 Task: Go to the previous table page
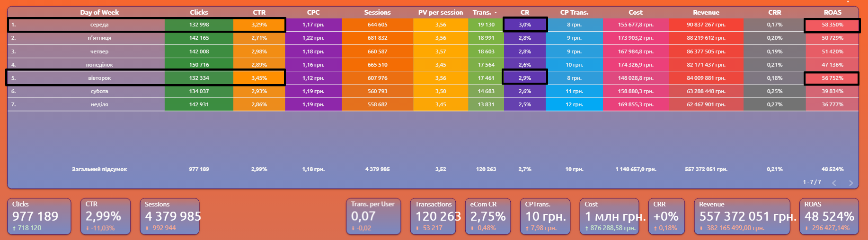[x=834, y=183]
